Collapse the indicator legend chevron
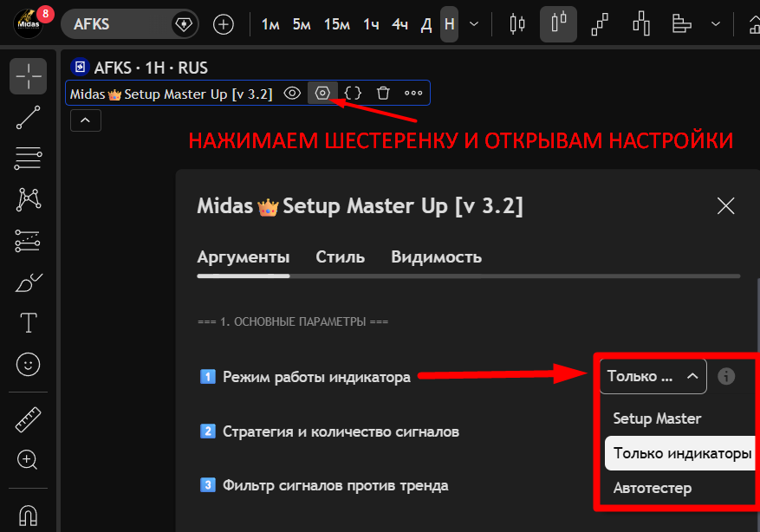The width and height of the screenshot is (760, 532). point(85,121)
